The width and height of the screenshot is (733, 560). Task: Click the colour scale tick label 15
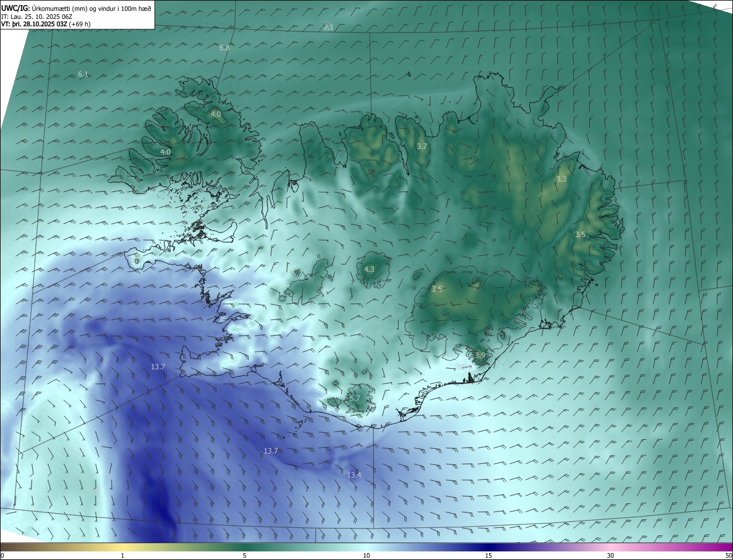click(488, 556)
